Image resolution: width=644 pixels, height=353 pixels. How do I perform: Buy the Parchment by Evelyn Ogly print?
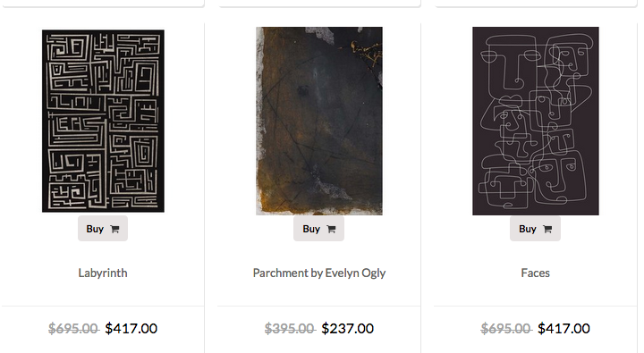(318, 229)
